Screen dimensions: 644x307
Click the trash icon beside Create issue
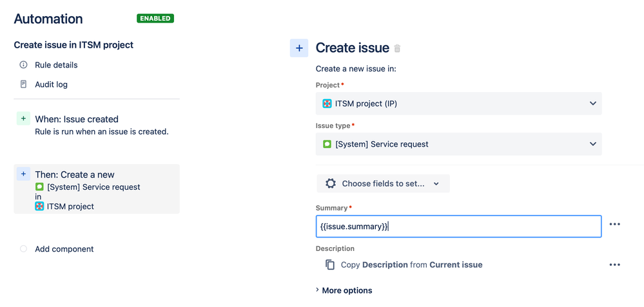pos(397,48)
